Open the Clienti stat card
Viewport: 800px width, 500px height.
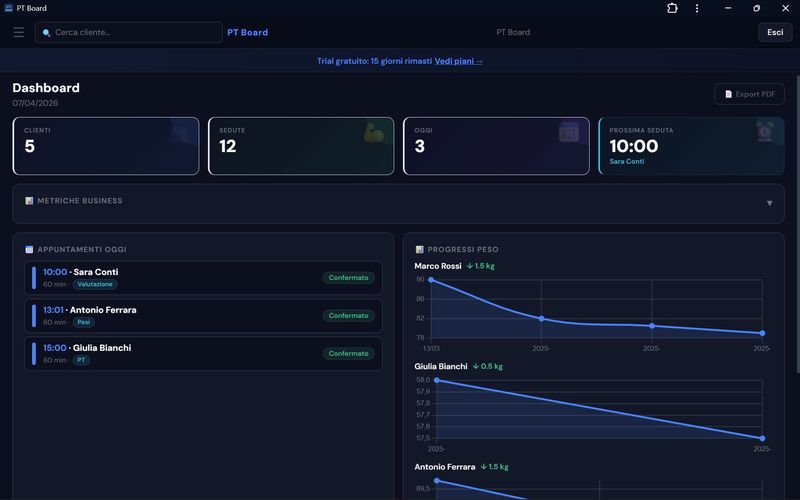106,146
